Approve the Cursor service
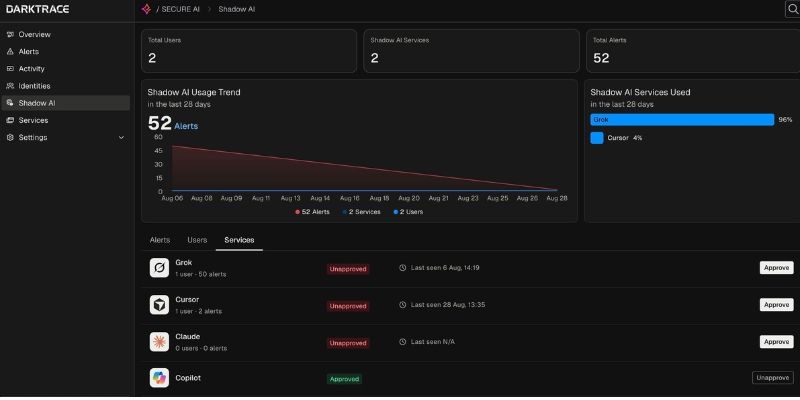 [777, 305]
